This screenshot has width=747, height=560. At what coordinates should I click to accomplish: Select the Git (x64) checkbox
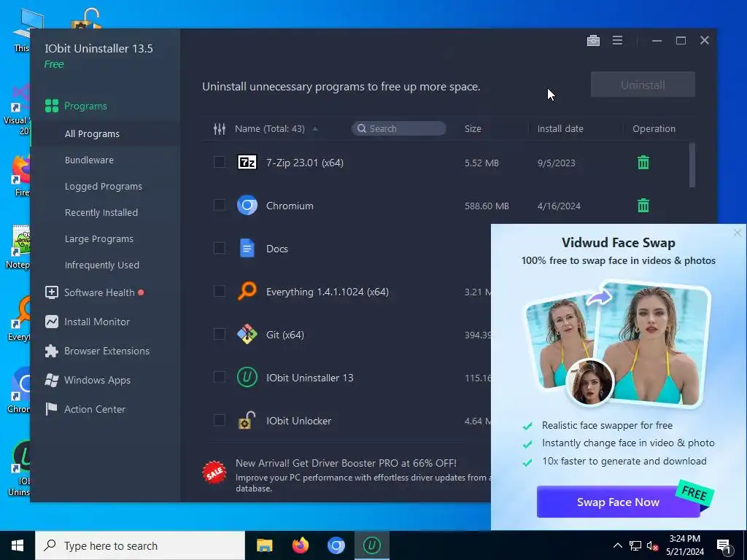coord(219,334)
